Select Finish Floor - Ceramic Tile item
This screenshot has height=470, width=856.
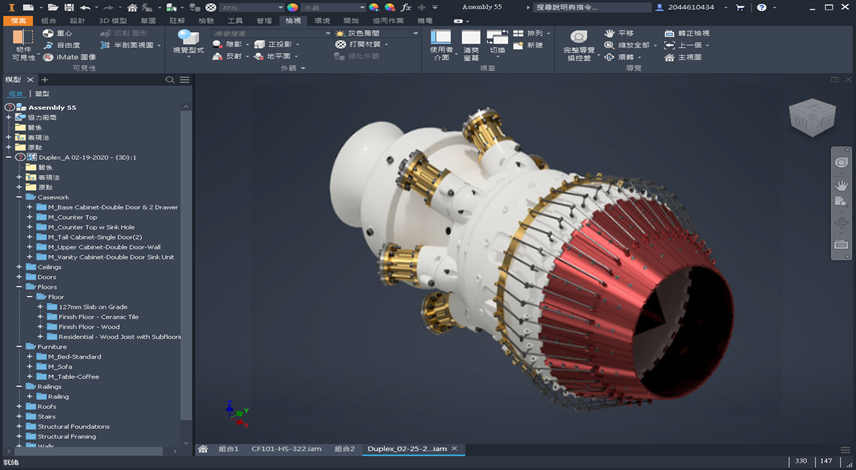(x=98, y=317)
